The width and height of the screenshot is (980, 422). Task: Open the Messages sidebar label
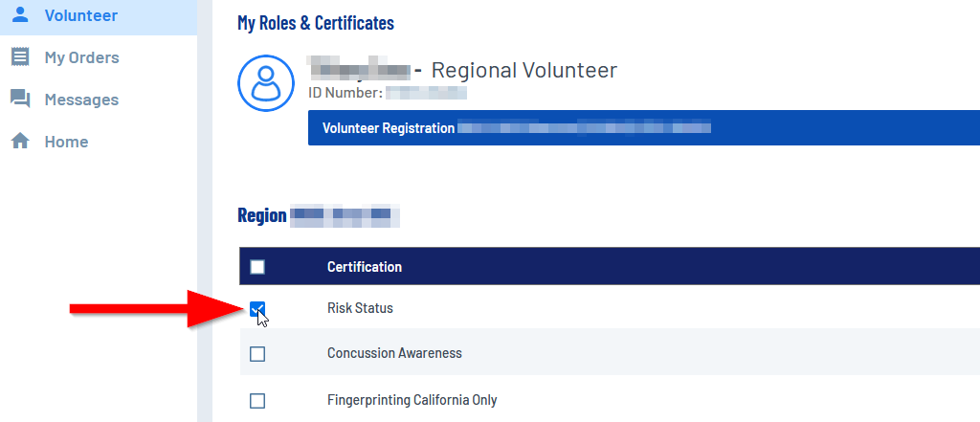(x=81, y=100)
